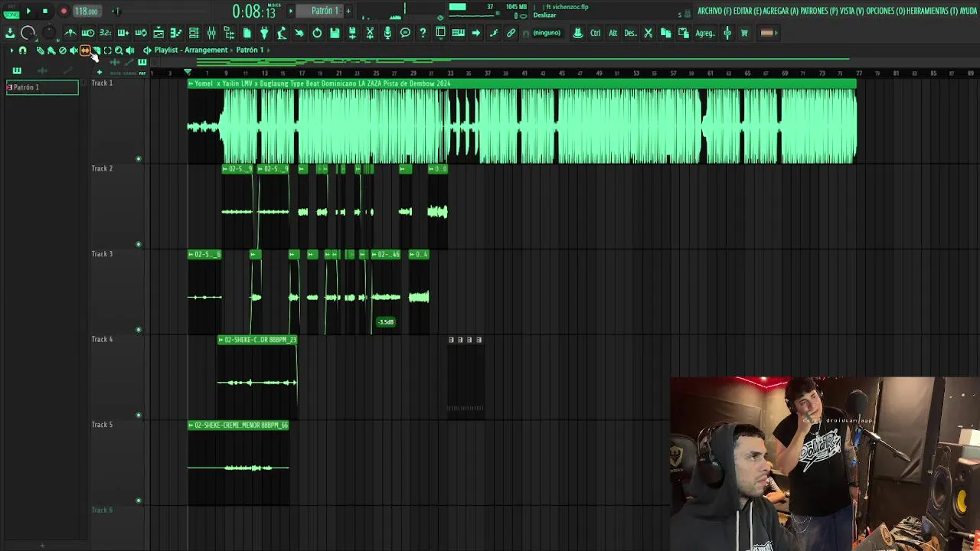Toggle typing keyboard to piano icon
Image resolution: width=980 pixels, height=551 pixels.
point(458,33)
